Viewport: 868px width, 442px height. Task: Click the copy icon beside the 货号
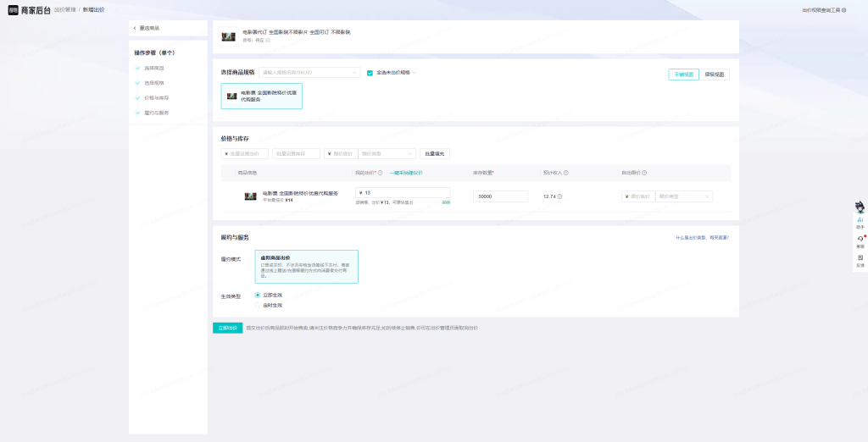coord(268,41)
